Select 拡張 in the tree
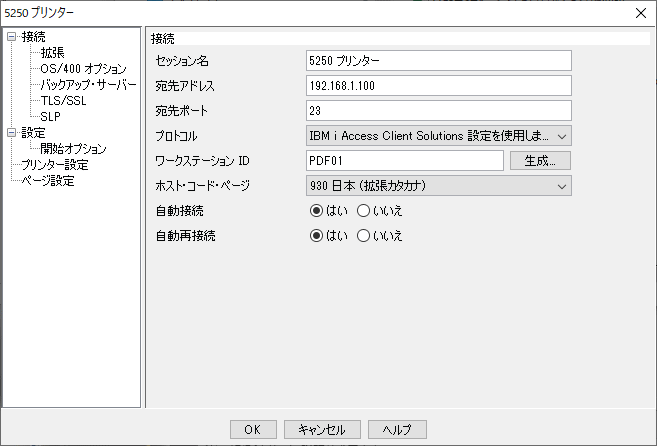This screenshot has height=446, width=657. tap(52, 53)
